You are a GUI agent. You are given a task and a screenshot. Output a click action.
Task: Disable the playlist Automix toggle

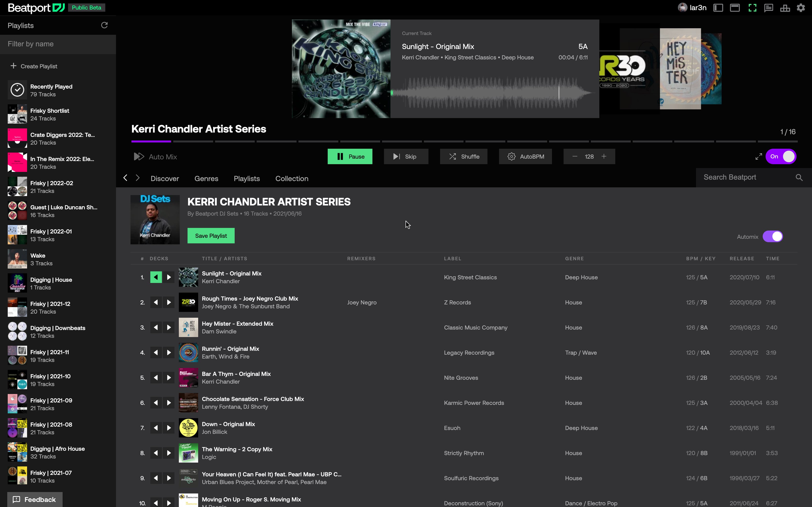pyautogui.click(x=773, y=236)
